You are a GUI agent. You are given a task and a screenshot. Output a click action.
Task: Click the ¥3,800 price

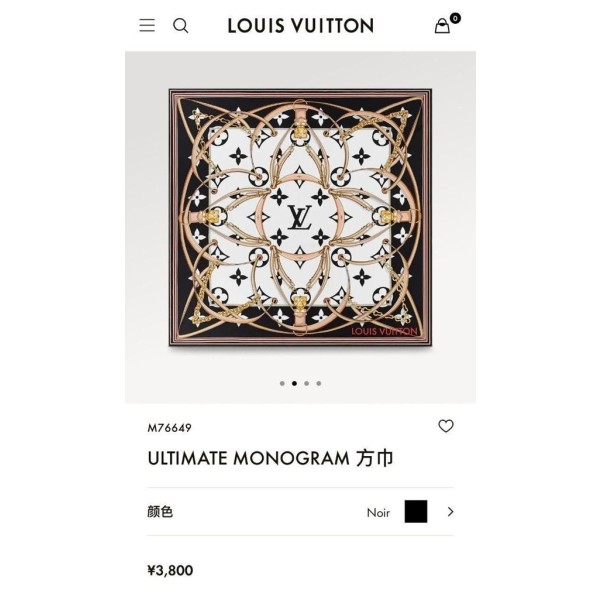(x=170, y=570)
